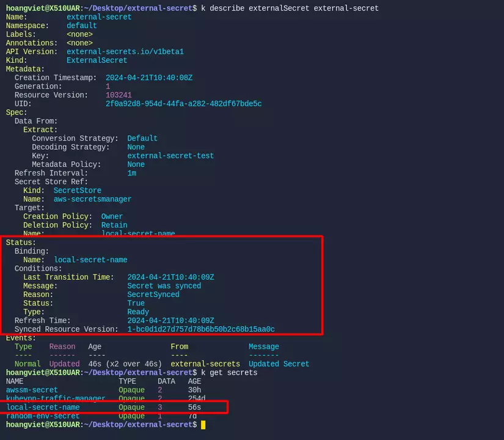
Task: Click the Binding Name 'local-secret-name'
Action: (x=90, y=260)
